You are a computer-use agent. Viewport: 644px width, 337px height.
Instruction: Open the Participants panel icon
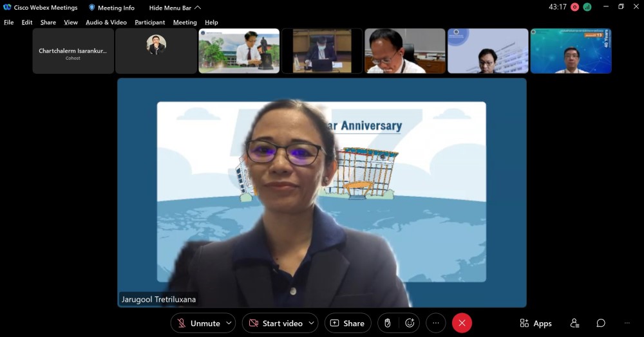click(574, 323)
